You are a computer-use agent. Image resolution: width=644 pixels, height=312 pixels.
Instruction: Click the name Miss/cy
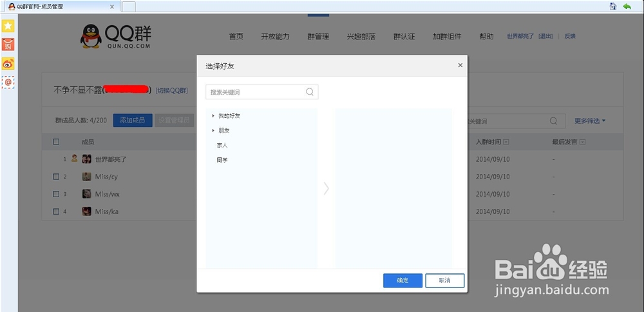coord(106,177)
